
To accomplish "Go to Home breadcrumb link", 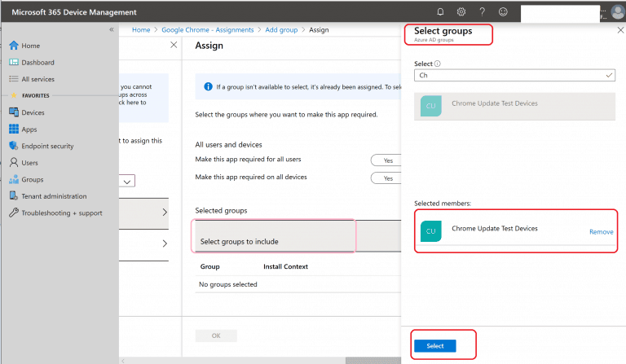I will coord(141,30).
